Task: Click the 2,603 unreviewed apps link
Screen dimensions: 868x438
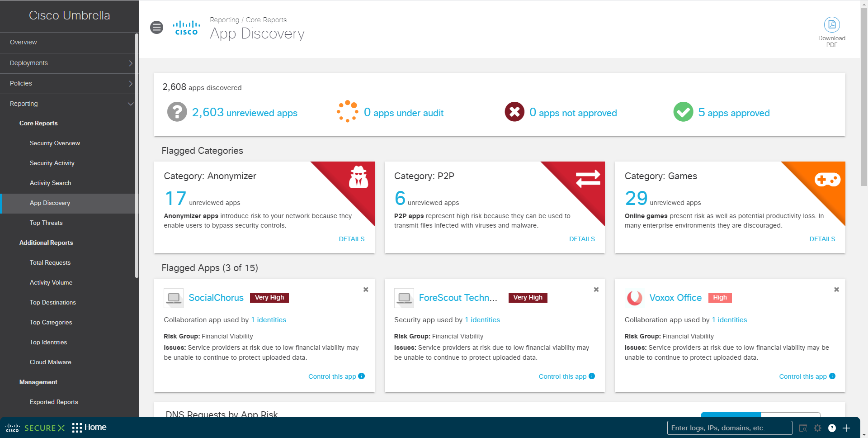Action: pos(245,113)
